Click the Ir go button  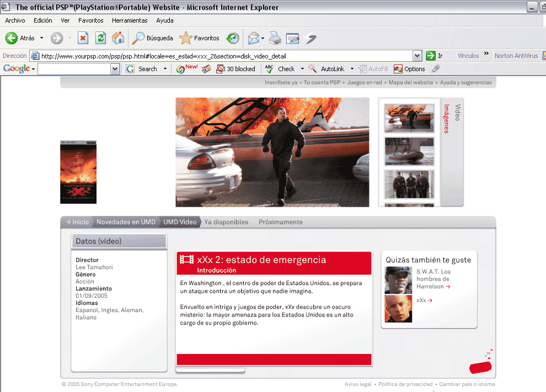point(434,56)
